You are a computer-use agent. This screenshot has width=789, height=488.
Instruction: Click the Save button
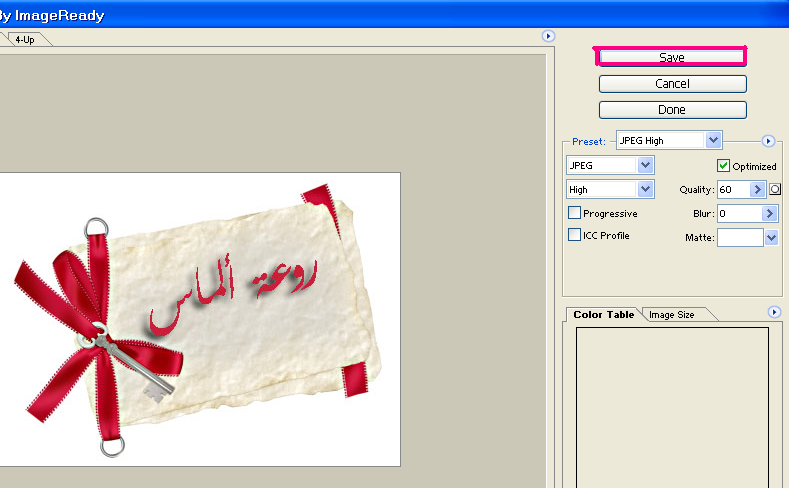click(671, 58)
